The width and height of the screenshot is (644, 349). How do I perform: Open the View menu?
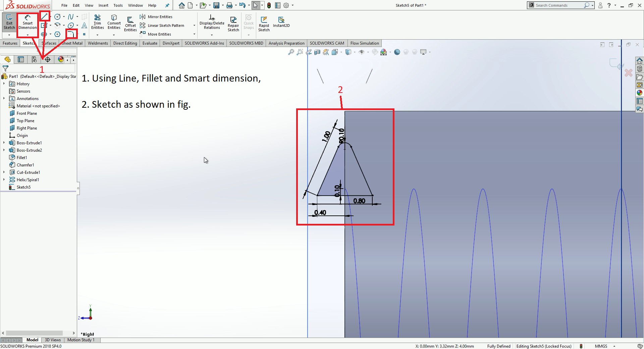pyautogui.click(x=89, y=5)
